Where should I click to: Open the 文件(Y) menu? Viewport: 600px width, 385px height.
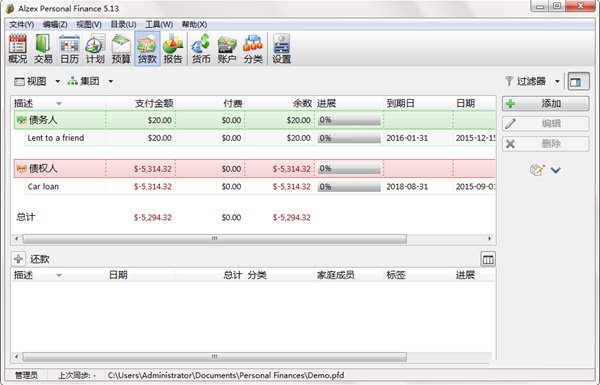[x=21, y=24]
